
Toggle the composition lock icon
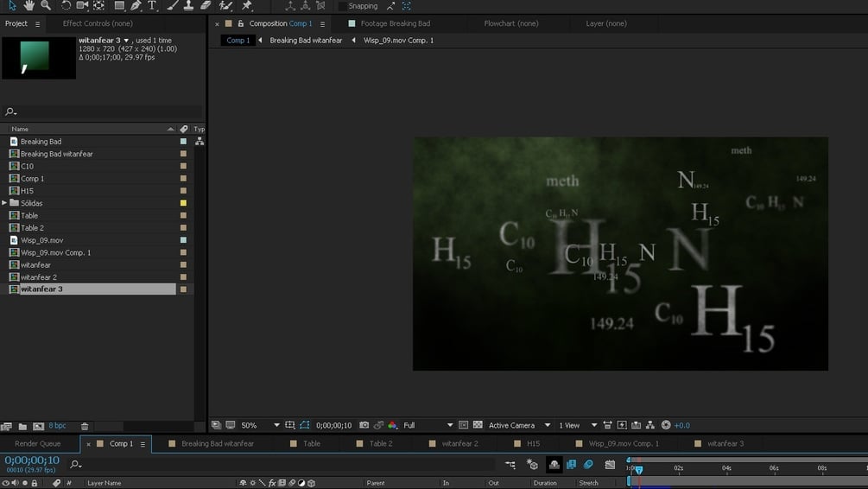pyautogui.click(x=241, y=23)
